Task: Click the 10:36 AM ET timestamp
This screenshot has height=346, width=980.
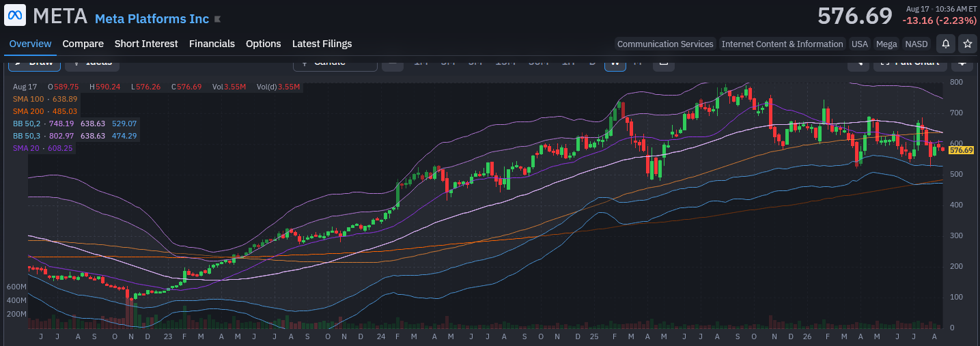Action: pos(956,9)
